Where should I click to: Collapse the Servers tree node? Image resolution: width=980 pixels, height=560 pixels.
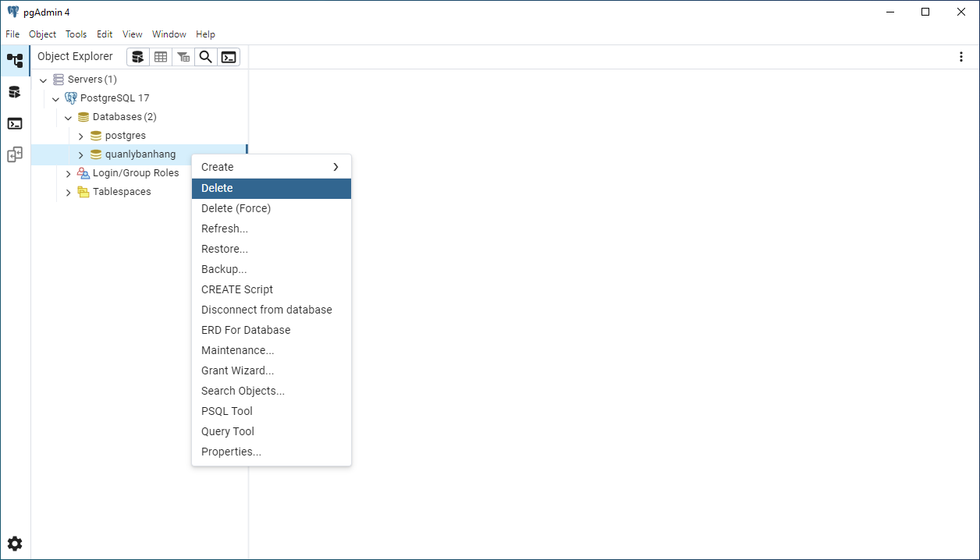(43, 80)
